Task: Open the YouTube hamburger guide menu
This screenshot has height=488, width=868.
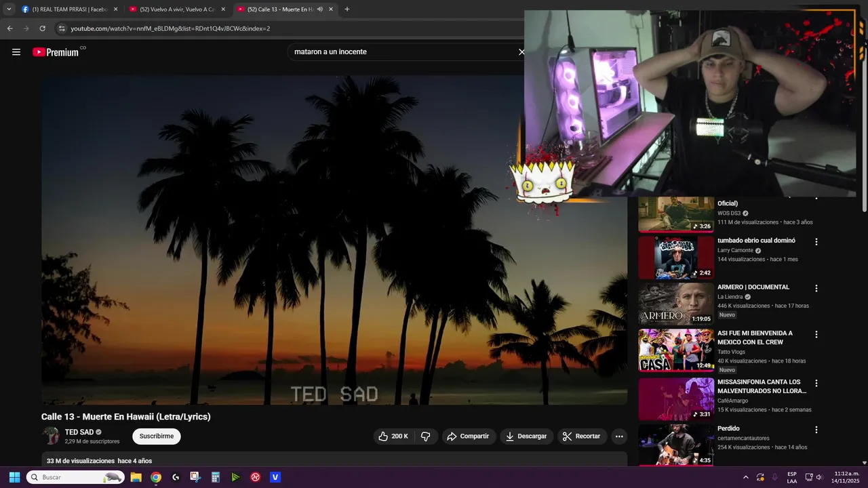Action: [x=16, y=52]
